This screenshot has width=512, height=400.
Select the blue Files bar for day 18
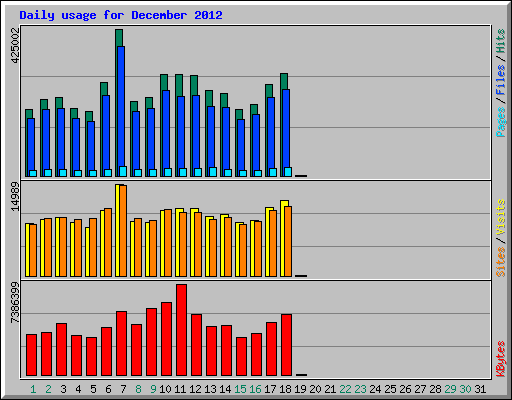pyautogui.click(x=286, y=128)
